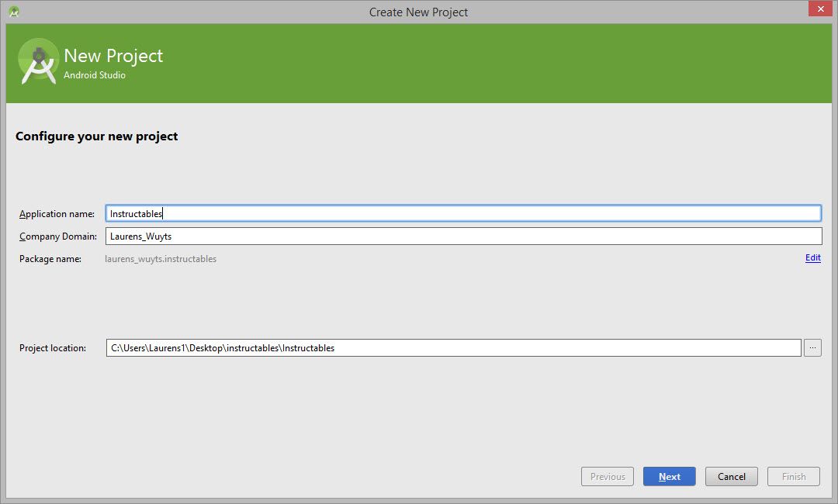Open the project location browse button
Image resolution: width=838 pixels, height=504 pixels.
(812, 347)
